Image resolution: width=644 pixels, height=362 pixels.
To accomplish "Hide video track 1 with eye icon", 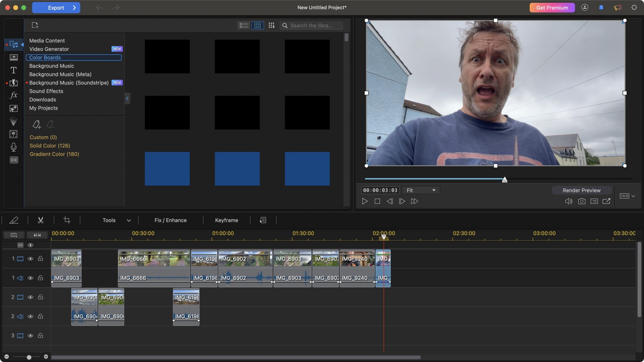I will tap(31, 259).
